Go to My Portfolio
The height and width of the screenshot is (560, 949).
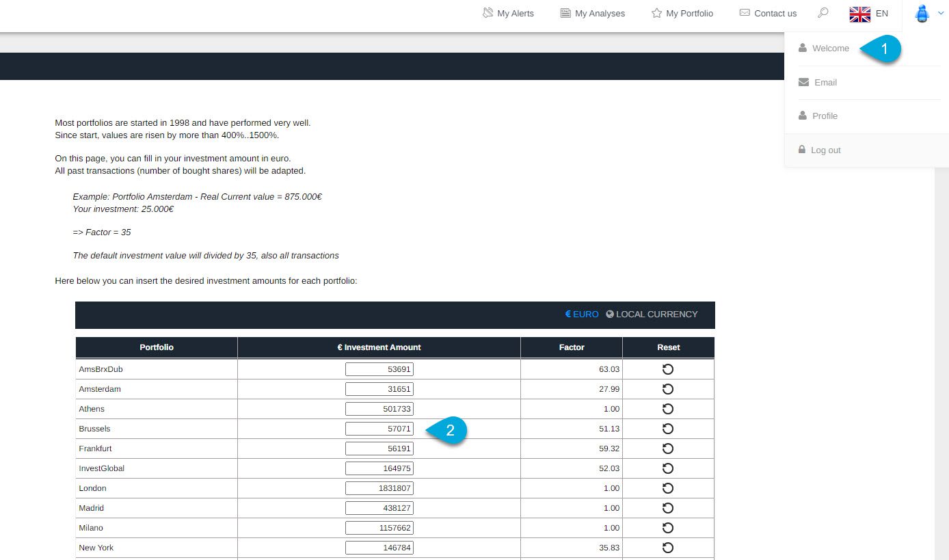(682, 14)
